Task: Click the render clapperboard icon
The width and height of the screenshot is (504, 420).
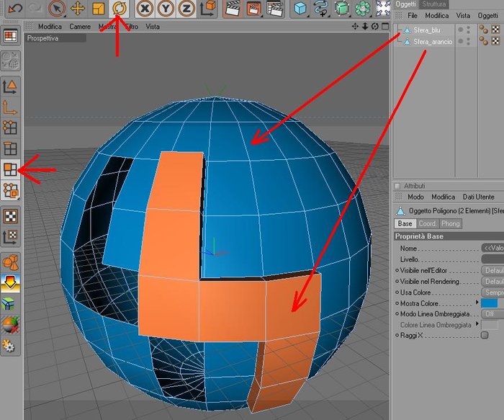Action: (x=233, y=9)
